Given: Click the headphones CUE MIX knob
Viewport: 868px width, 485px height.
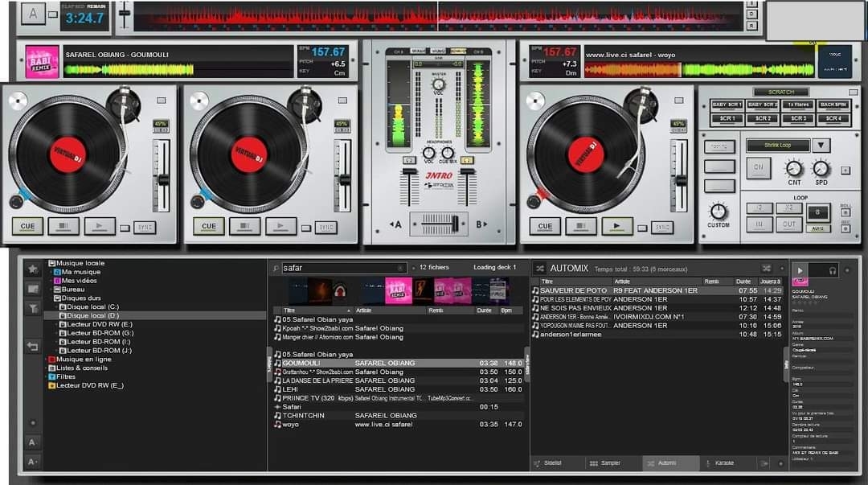Looking at the screenshot, I should pos(448,153).
